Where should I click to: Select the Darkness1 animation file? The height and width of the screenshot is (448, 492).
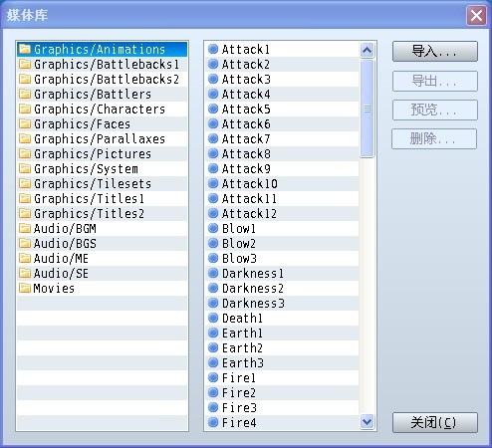282,273
